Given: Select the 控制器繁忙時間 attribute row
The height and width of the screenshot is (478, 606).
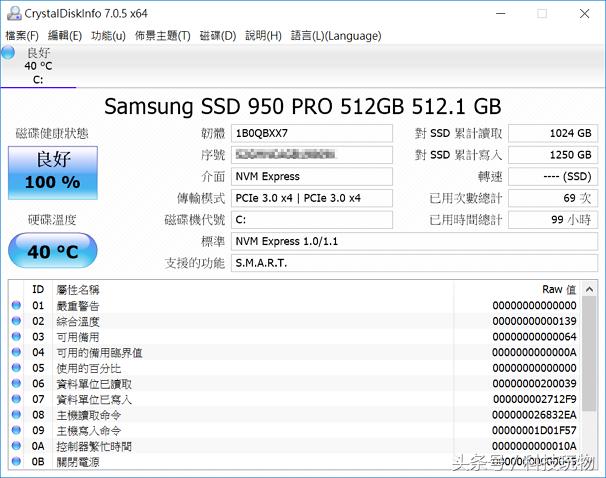Looking at the screenshot, I should (295, 446).
